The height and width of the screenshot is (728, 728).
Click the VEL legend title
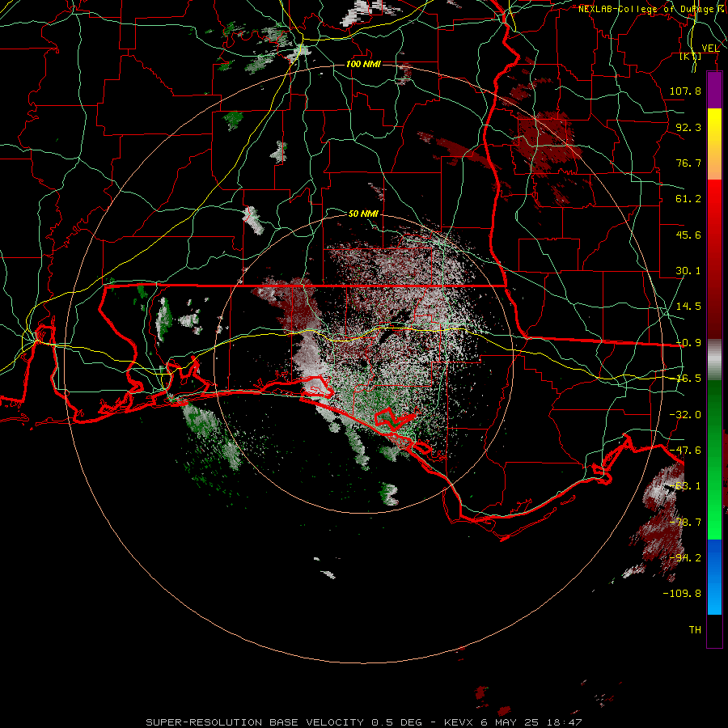(x=710, y=49)
